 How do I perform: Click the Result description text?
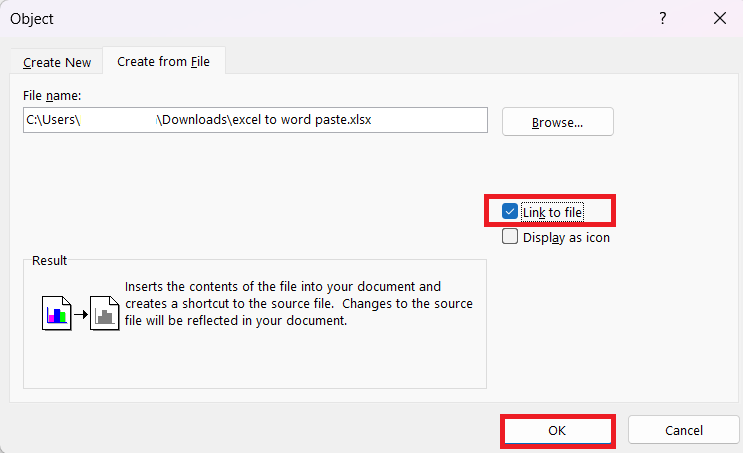[299, 304]
